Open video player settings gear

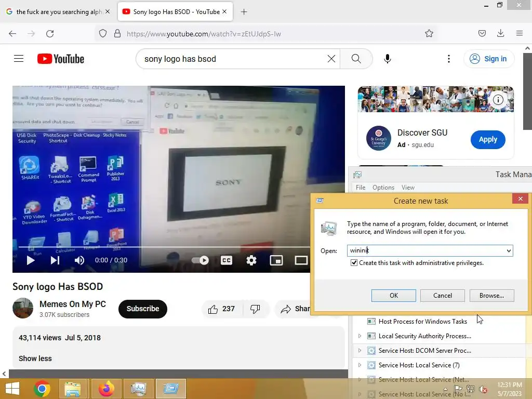(x=251, y=260)
